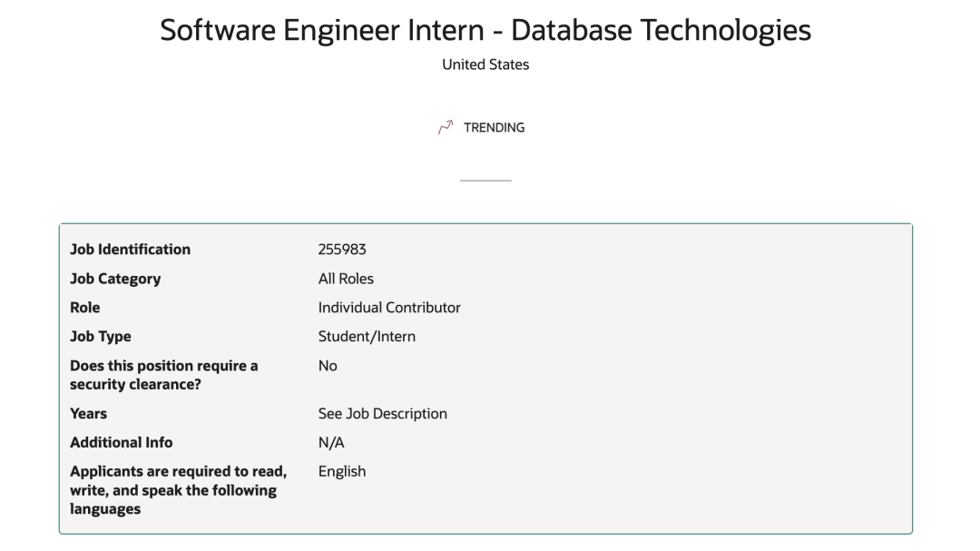Viewport: 980px width, 551px height.
Task: Select job ID number 255983
Action: coord(342,249)
